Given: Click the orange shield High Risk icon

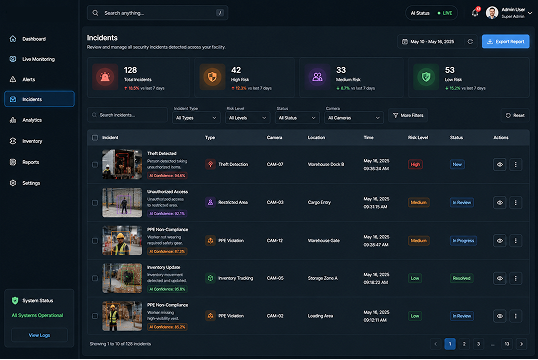Looking at the screenshot, I should pyautogui.click(x=212, y=77).
